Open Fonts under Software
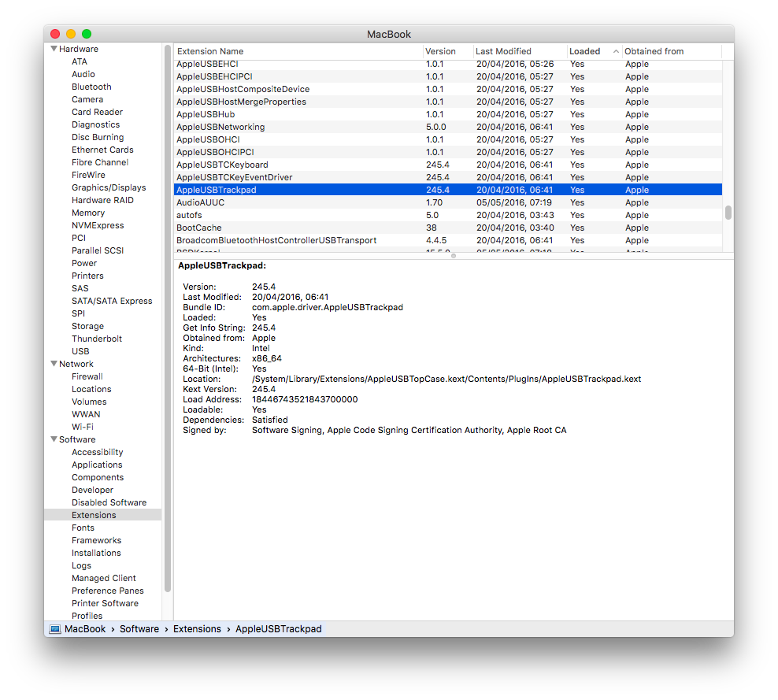Screen dimensions: 778x700 (83, 528)
